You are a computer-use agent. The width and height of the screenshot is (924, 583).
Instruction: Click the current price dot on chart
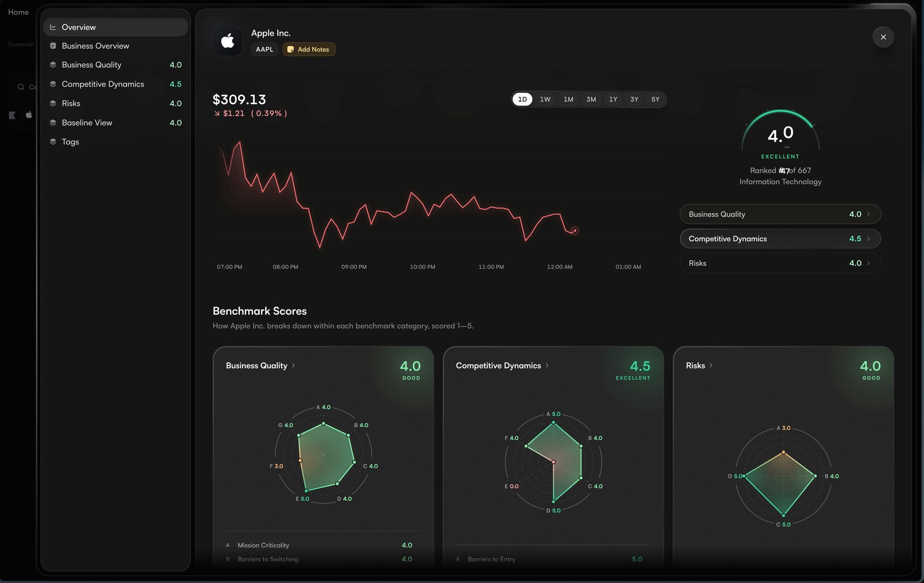pos(575,231)
